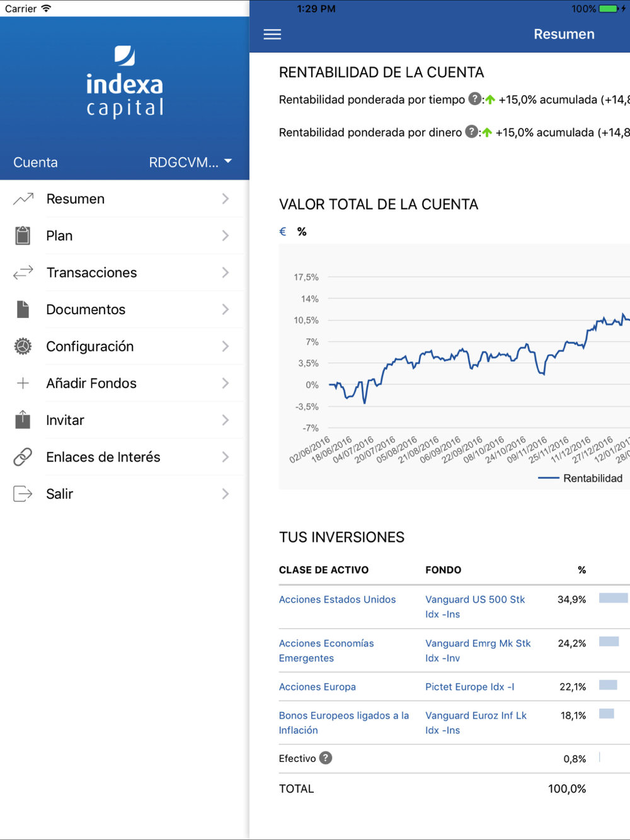Viewport: 630px width, 840px height.
Task: Click help icon next to Efectivo
Action: (325, 758)
